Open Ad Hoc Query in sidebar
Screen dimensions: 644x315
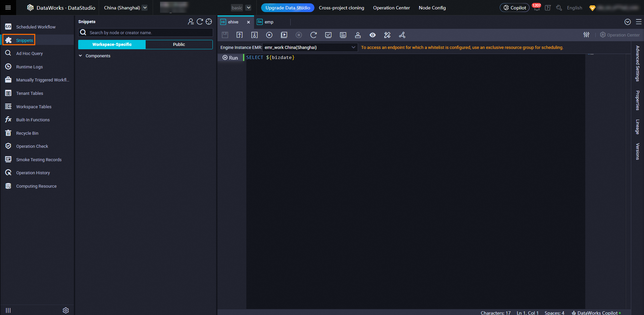[30, 54]
